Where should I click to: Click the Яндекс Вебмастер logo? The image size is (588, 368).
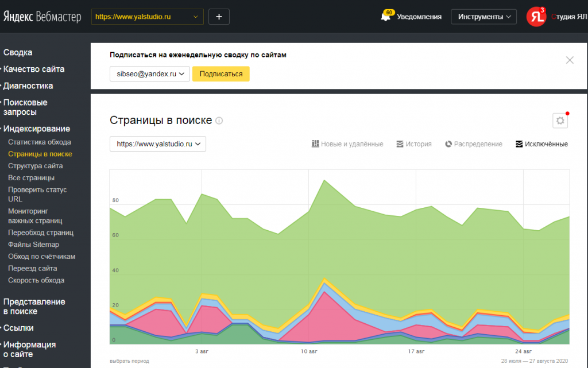pyautogui.click(x=42, y=17)
